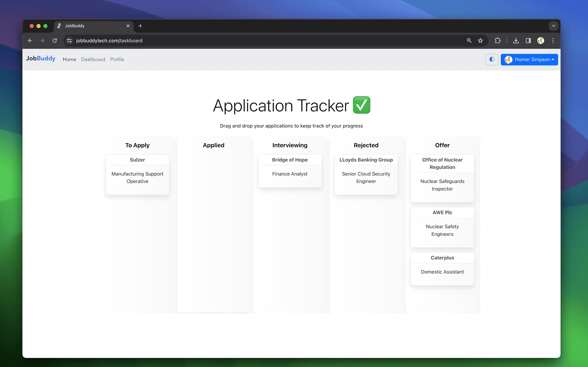Click the drag and drop instructions text

[291, 126]
